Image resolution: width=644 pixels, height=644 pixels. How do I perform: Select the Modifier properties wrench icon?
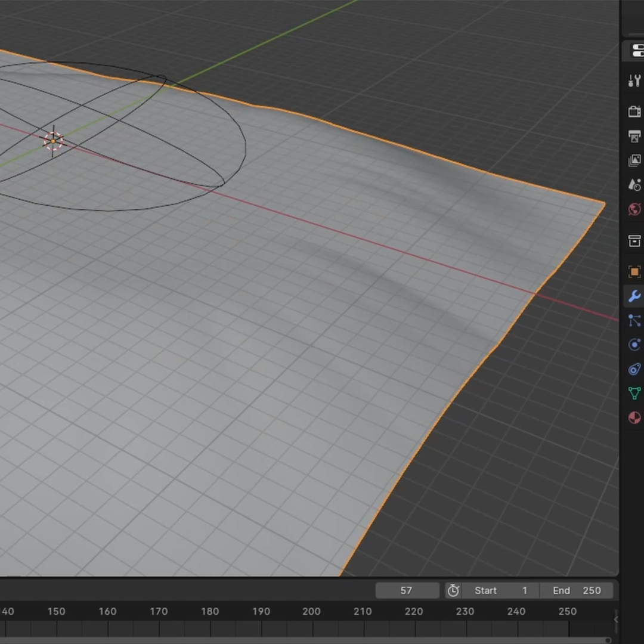click(x=634, y=296)
